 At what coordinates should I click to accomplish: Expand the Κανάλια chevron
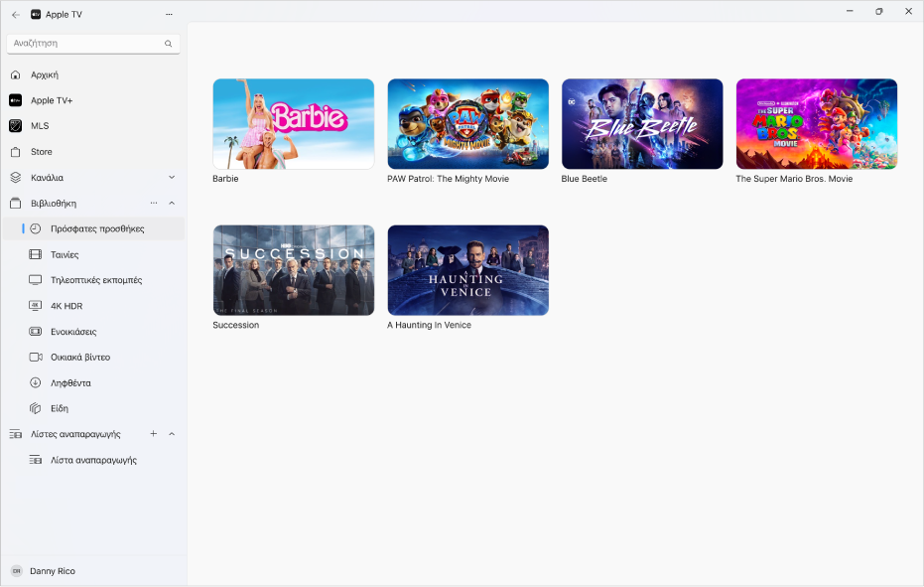pos(172,177)
